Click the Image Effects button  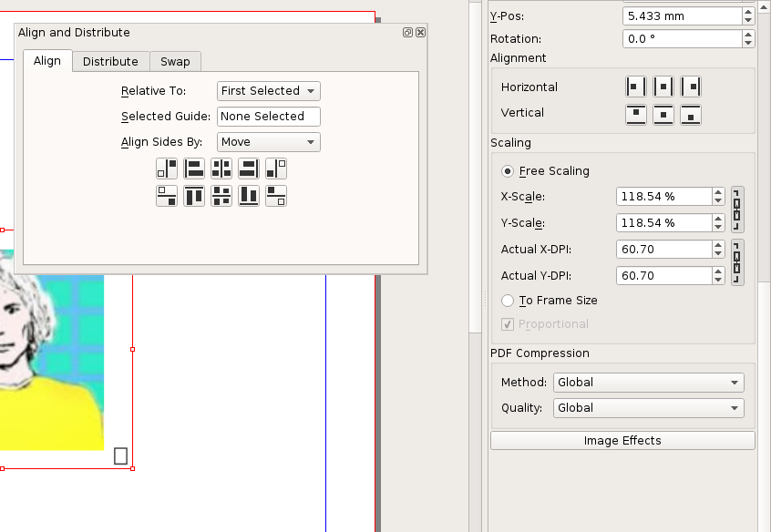click(x=622, y=441)
